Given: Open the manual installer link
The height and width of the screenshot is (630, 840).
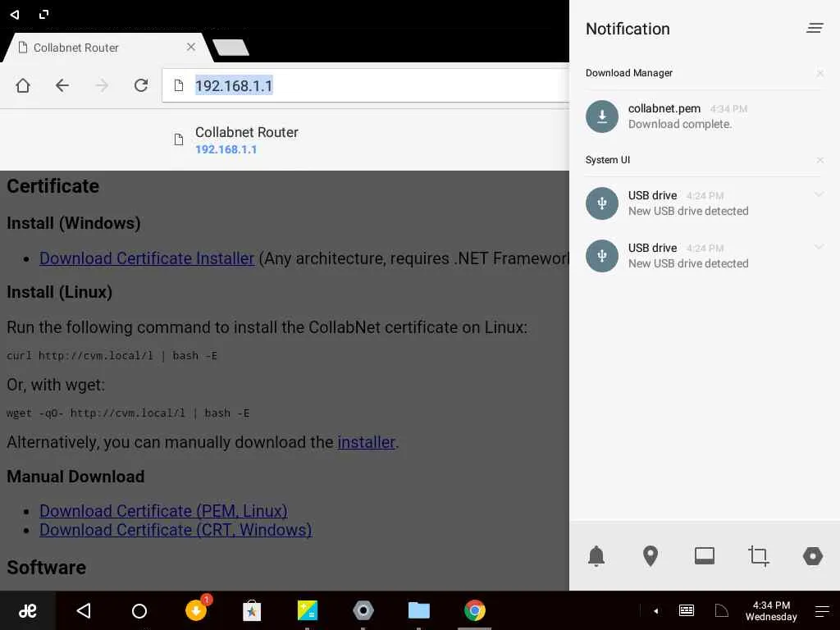Looking at the screenshot, I should pyautogui.click(x=366, y=442).
